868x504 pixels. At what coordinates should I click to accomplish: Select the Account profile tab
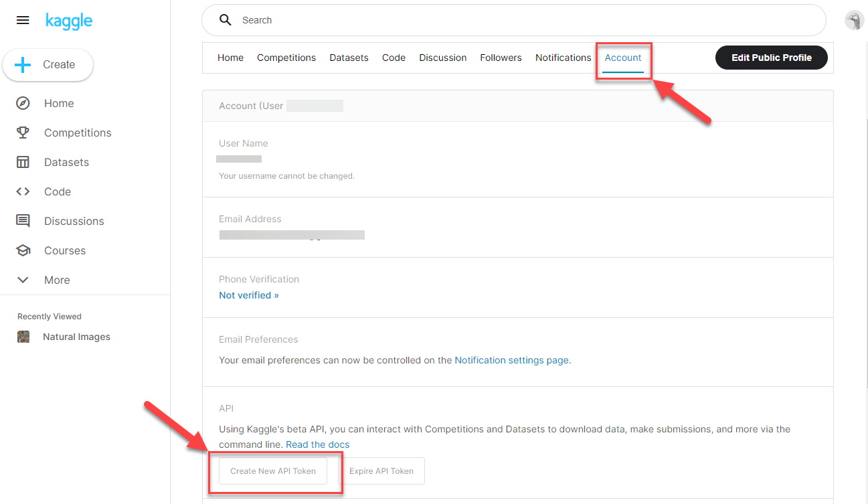point(623,58)
